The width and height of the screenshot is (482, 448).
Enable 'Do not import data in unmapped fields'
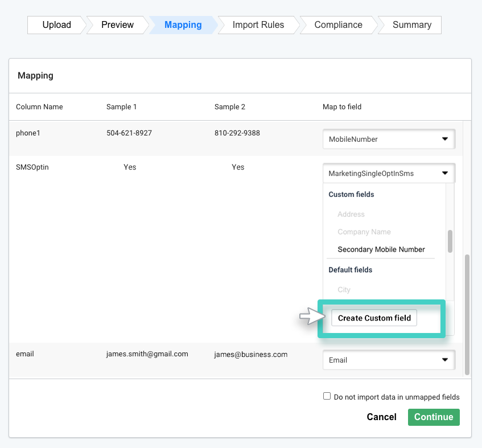(x=327, y=396)
